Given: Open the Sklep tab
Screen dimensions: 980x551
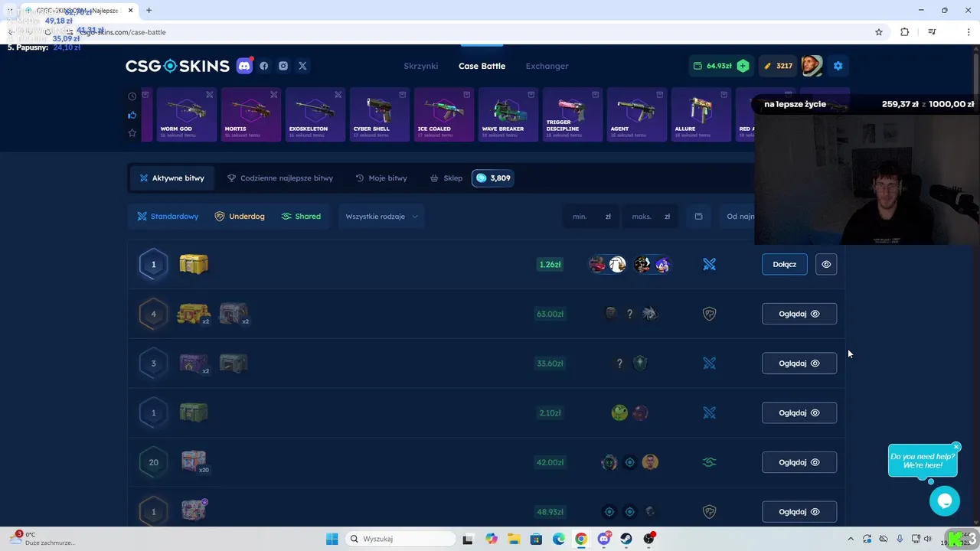Looking at the screenshot, I should click(446, 178).
